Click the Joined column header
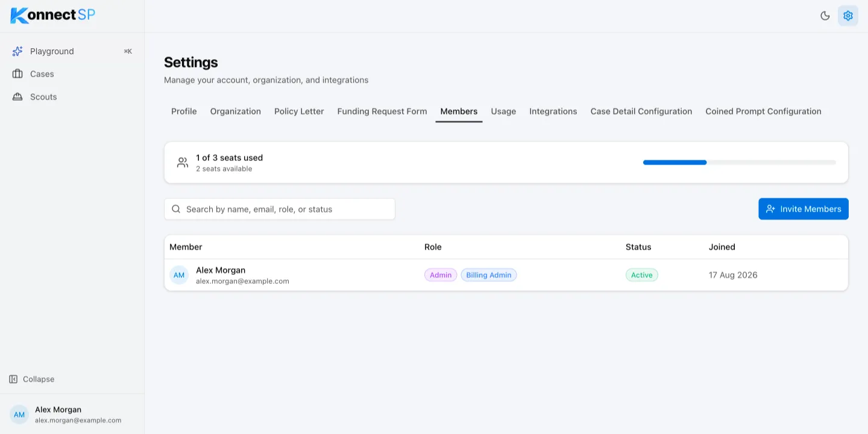The height and width of the screenshot is (434, 868). coord(722,247)
